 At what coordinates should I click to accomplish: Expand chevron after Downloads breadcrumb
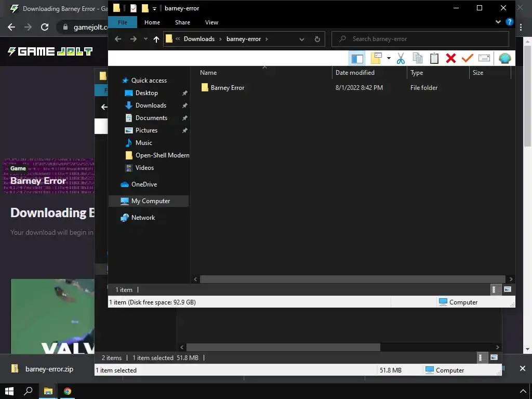tap(220, 39)
